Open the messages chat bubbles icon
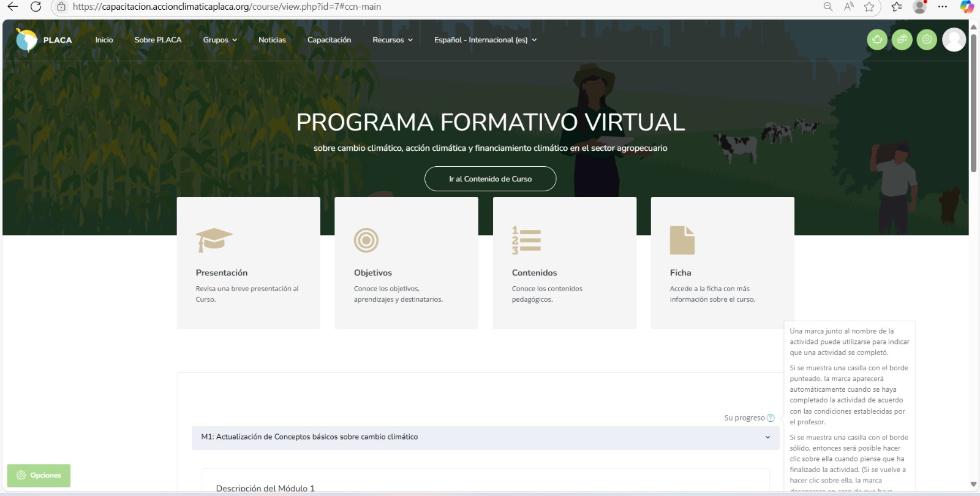 click(x=902, y=40)
